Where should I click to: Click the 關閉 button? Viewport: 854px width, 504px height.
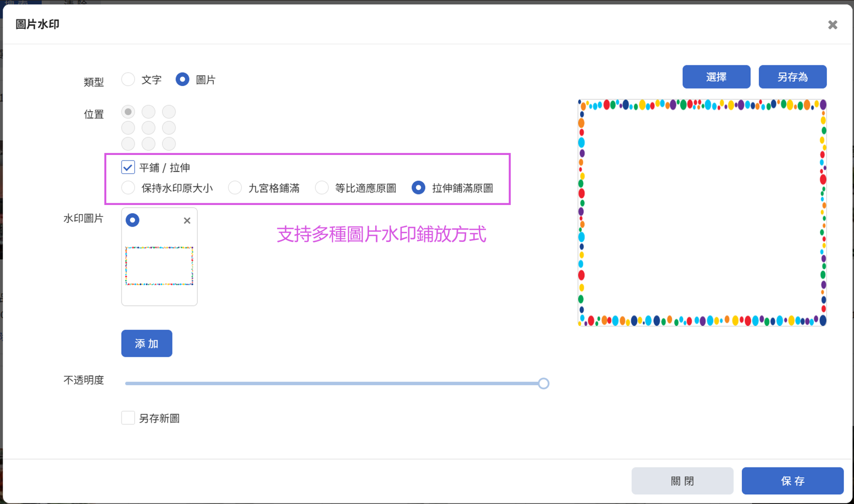[682, 481]
